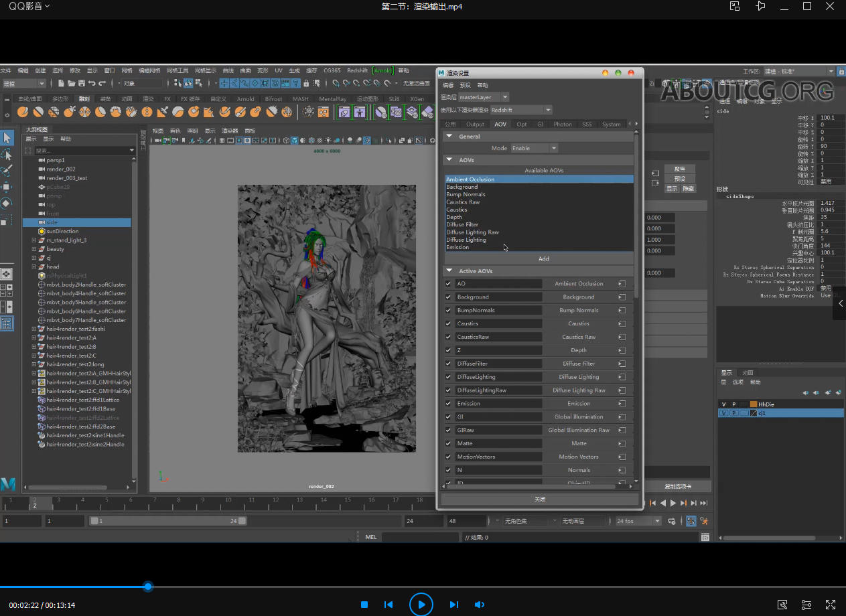Select the arrow selection tool in Maya toolbox
Image resolution: width=846 pixels, height=616 pixels.
pos(7,138)
